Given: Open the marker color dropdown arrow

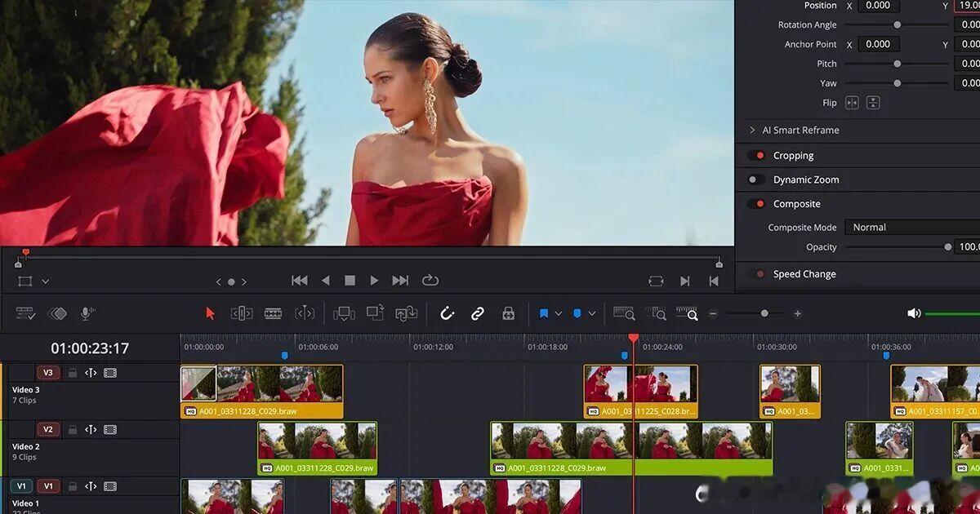Looking at the screenshot, I should pyautogui.click(x=592, y=313).
